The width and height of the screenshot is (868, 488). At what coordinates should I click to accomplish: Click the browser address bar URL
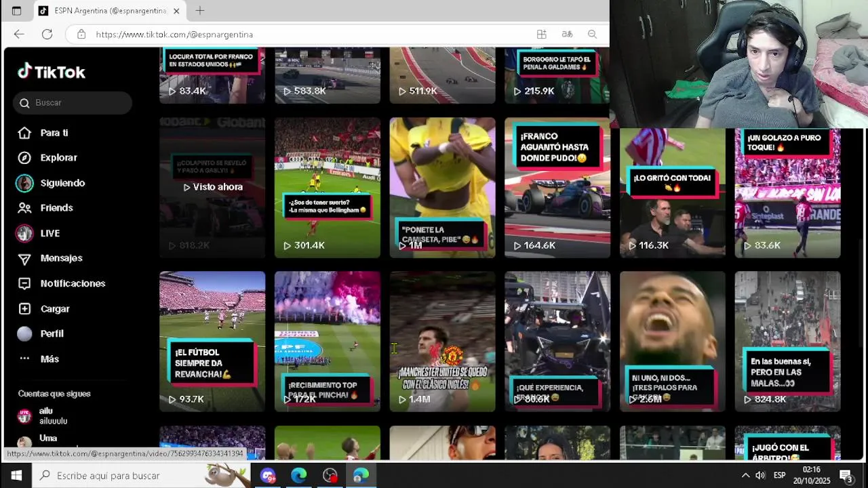coord(174,34)
